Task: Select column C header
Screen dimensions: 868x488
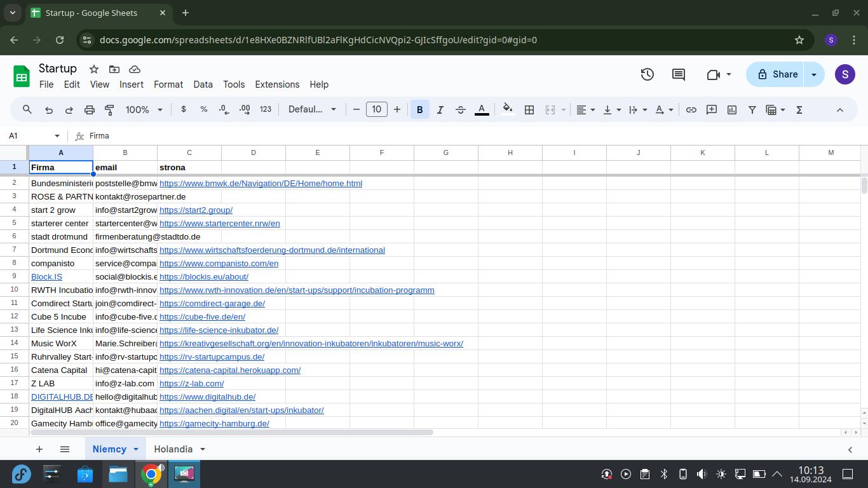Action: 189,152
